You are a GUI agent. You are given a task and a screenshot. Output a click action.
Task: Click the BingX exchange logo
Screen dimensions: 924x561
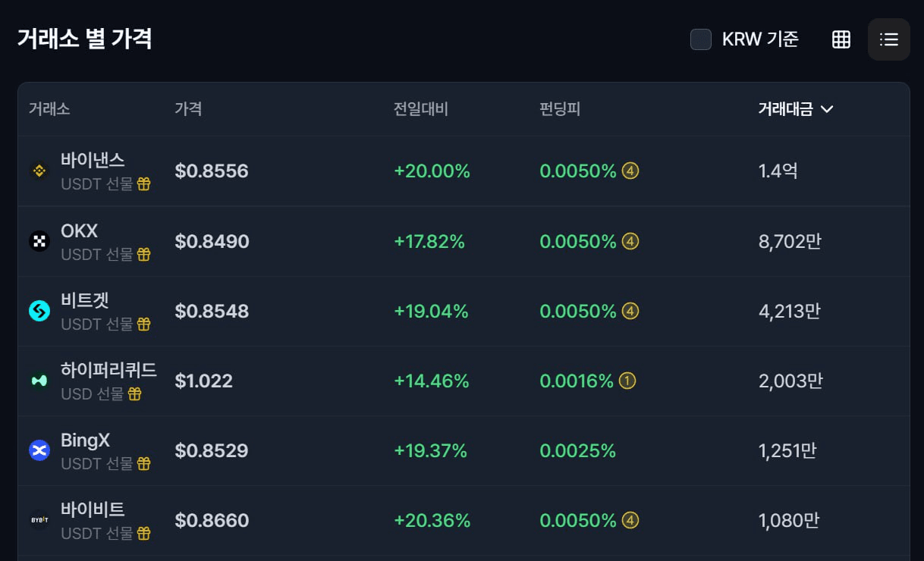(x=39, y=450)
